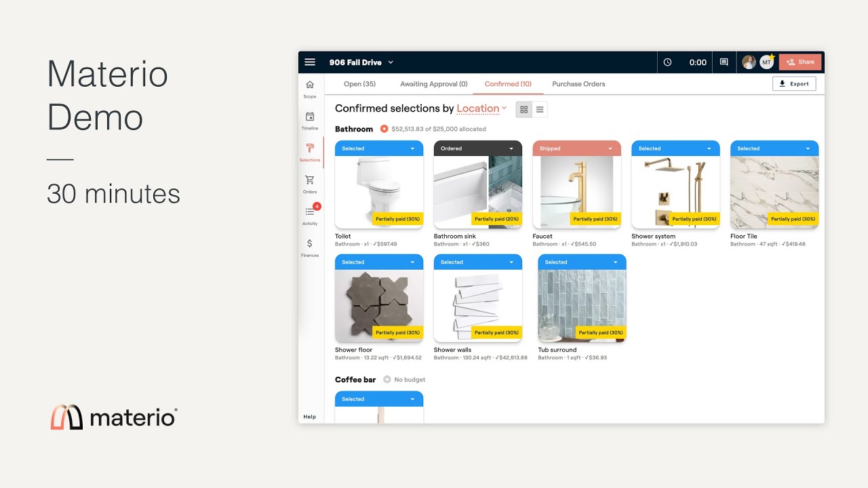Open the comments chat icon

[724, 62]
